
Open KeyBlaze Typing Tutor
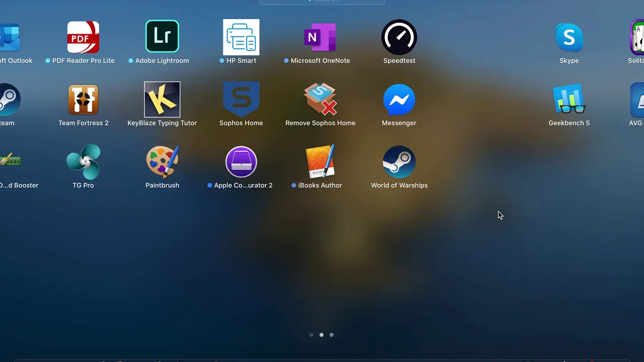point(162,100)
